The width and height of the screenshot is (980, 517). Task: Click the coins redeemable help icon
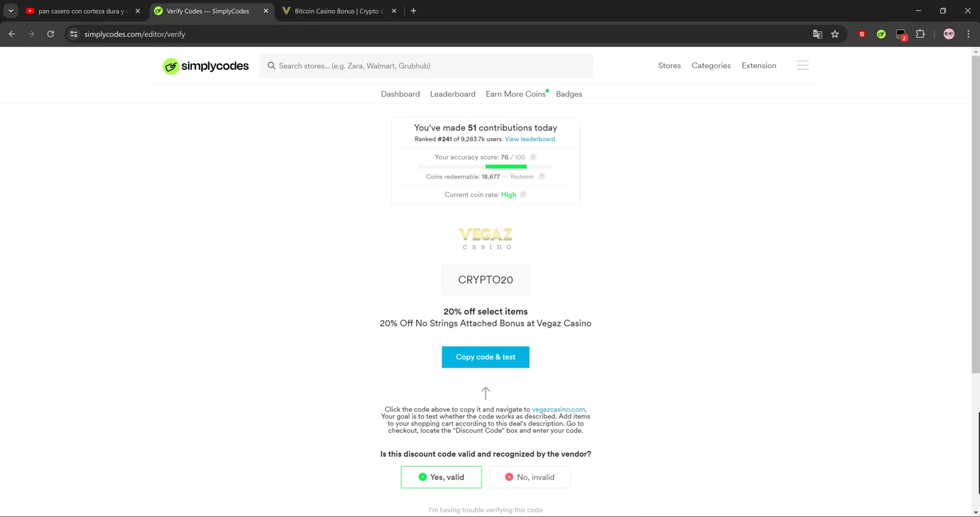click(x=542, y=176)
